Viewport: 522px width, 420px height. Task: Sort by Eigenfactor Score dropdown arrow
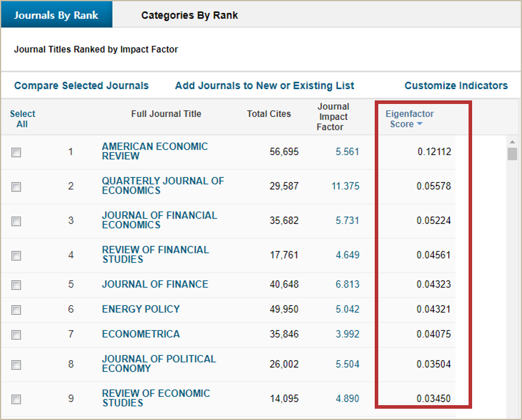tap(419, 124)
